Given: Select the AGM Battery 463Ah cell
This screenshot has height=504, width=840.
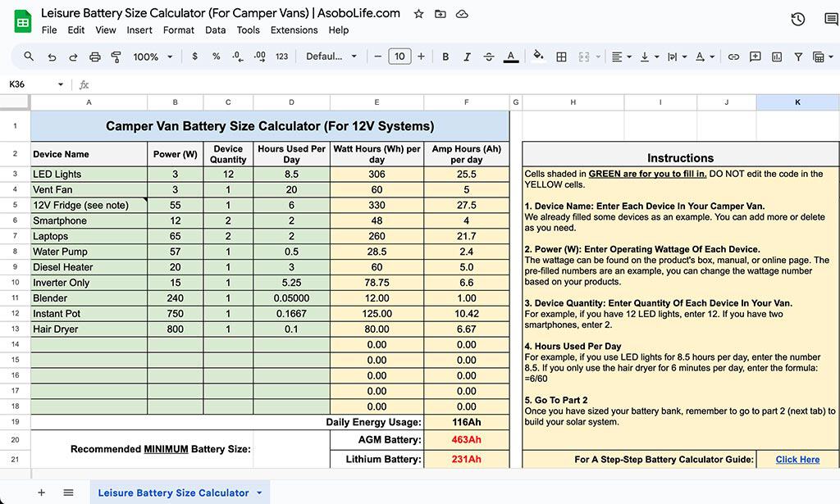Looking at the screenshot, I should (x=467, y=440).
